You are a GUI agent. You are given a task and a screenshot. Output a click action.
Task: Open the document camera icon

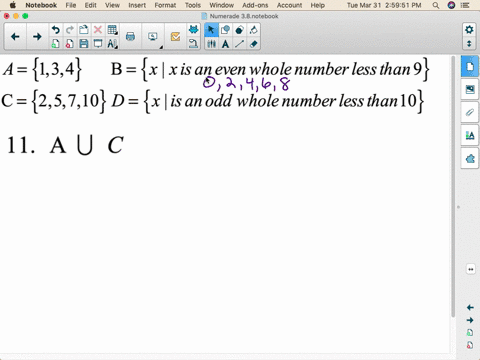point(193,44)
